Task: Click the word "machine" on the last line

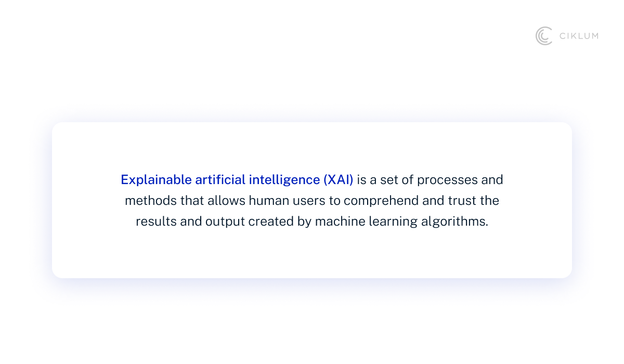Action: tap(340, 222)
